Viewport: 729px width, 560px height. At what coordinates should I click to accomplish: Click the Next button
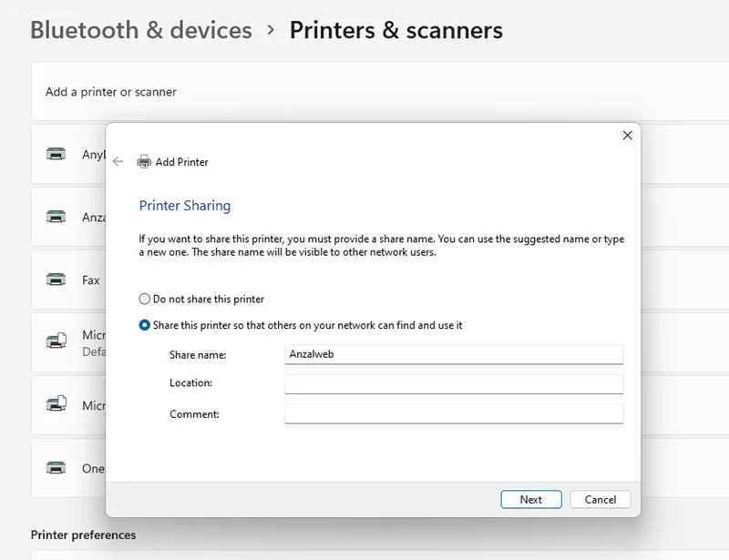pos(531,500)
